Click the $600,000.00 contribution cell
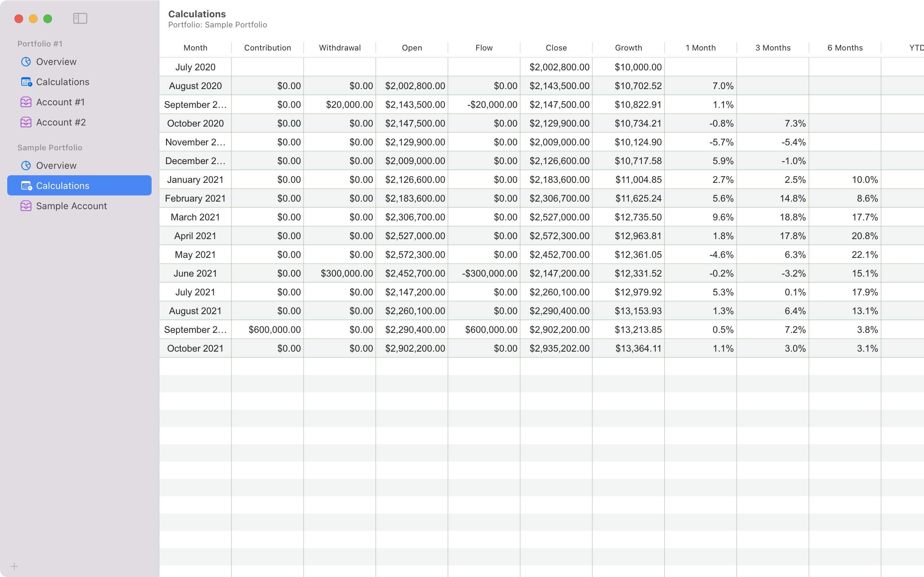Viewport: 924px width, 577px height. [x=274, y=330]
